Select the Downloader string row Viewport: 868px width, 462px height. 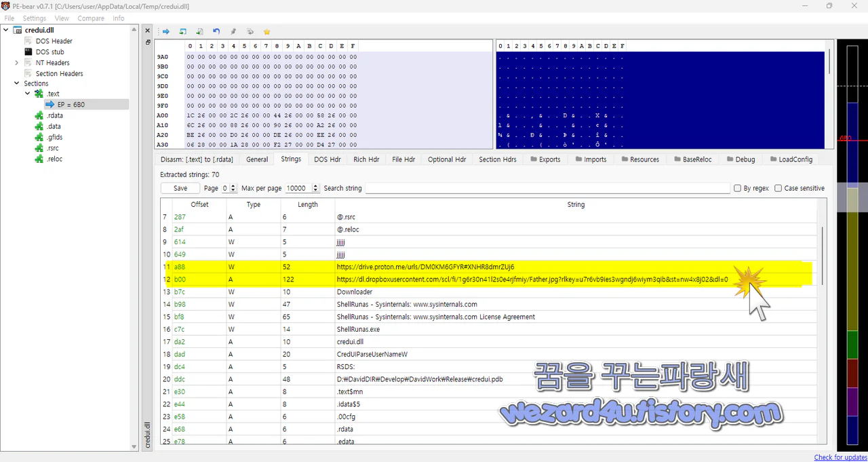(x=488, y=292)
